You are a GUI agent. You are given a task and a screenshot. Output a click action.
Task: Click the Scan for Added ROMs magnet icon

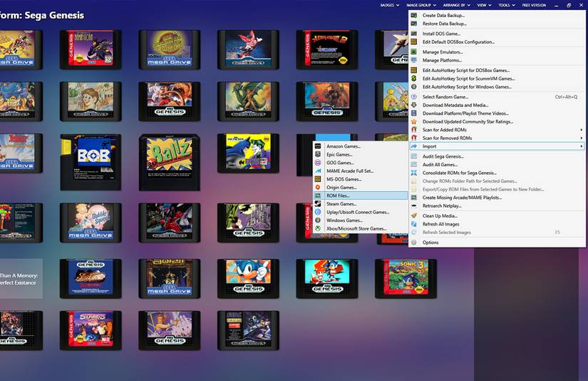[414, 130]
